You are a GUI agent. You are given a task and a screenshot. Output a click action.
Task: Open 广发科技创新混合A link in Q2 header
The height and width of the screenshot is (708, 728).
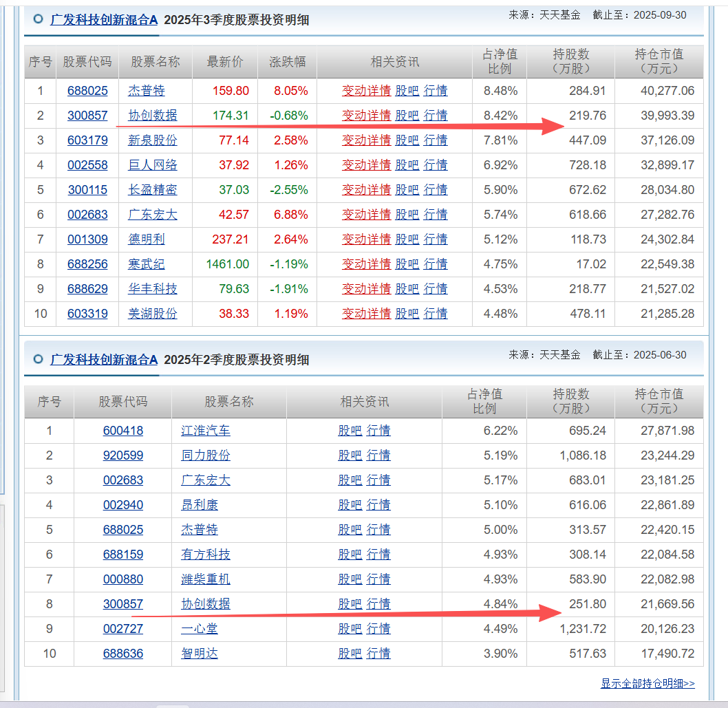pos(104,360)
